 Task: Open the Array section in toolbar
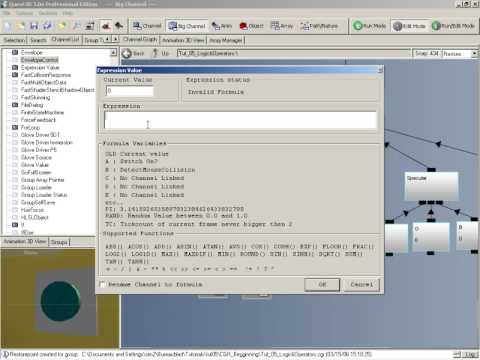(x=282, y=26)
